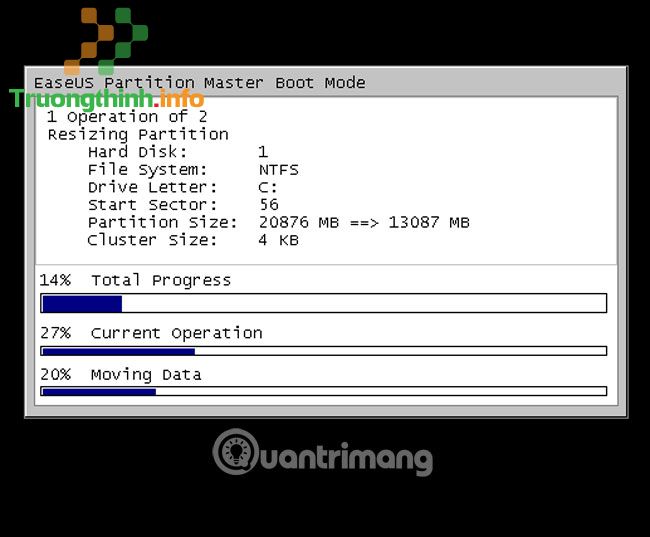This screenshot has width=650, height=537.
Task: Click the start sector value '56'
Action: (x=269, y=204)
